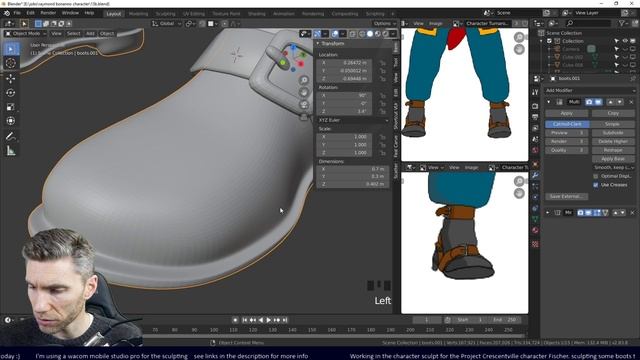This screenshot has height=360, width=640.
Task: Open Smooth, keep UV smoothing dropdown
Action: pyautogui.click(x=614, y=168)
